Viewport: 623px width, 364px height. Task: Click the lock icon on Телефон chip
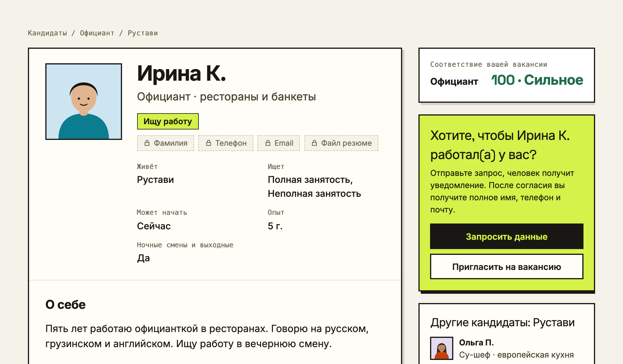coord(208,143)
